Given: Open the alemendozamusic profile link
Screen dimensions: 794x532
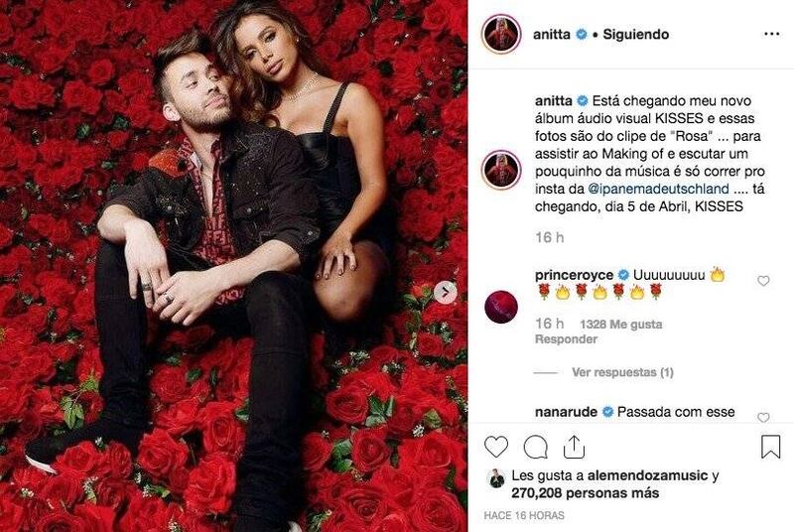Looking at the screenshot, I should coord(647,475).
